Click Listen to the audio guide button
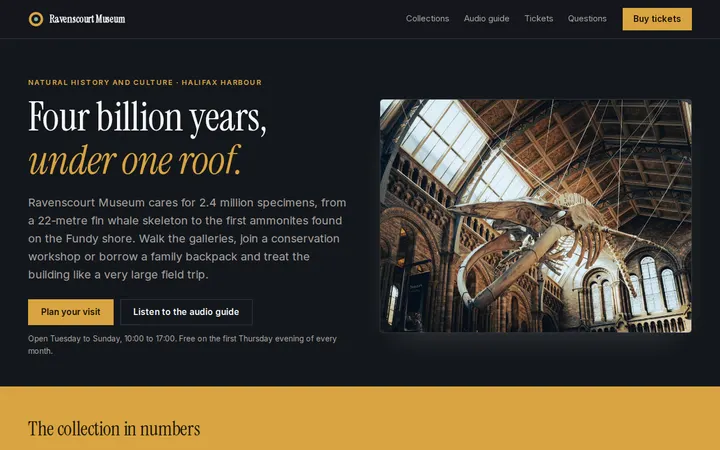Image resolution: width=720 pixels, height=450 pixels. pyautogui.click(x=186, y=312)
